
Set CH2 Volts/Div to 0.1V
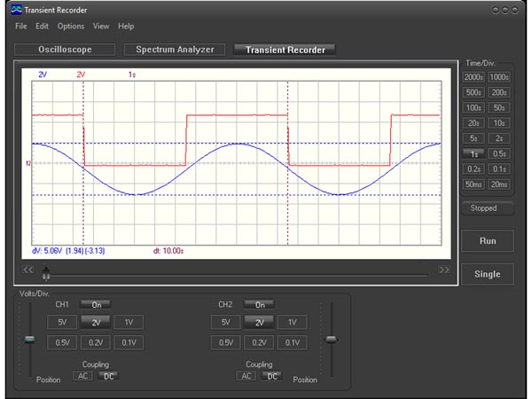click(292, 342)
